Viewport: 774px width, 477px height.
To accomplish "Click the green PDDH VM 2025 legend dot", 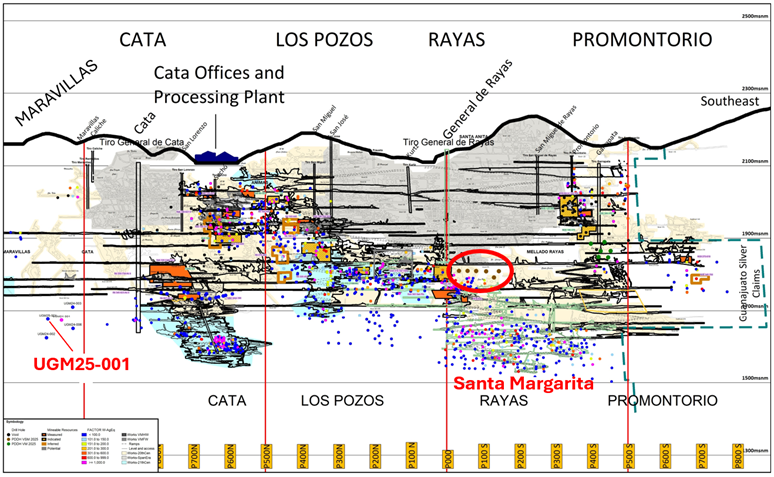I will click(x=8, y=446).
